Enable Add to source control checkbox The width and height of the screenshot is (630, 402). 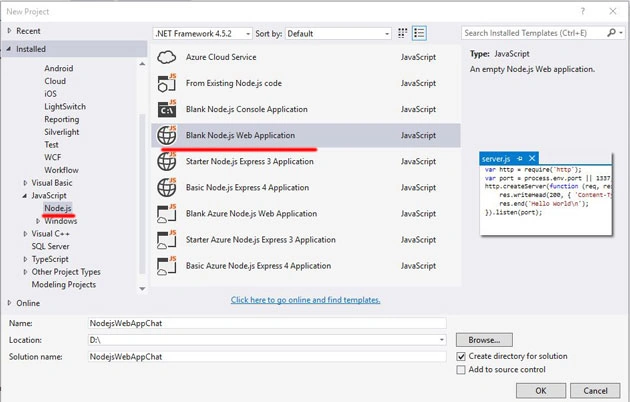click(461, 369)
